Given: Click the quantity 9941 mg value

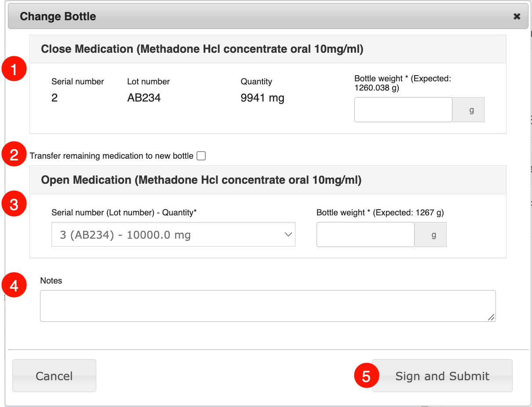Looking at the screenshot, I should pyautogui.click(x=262, y=98).
